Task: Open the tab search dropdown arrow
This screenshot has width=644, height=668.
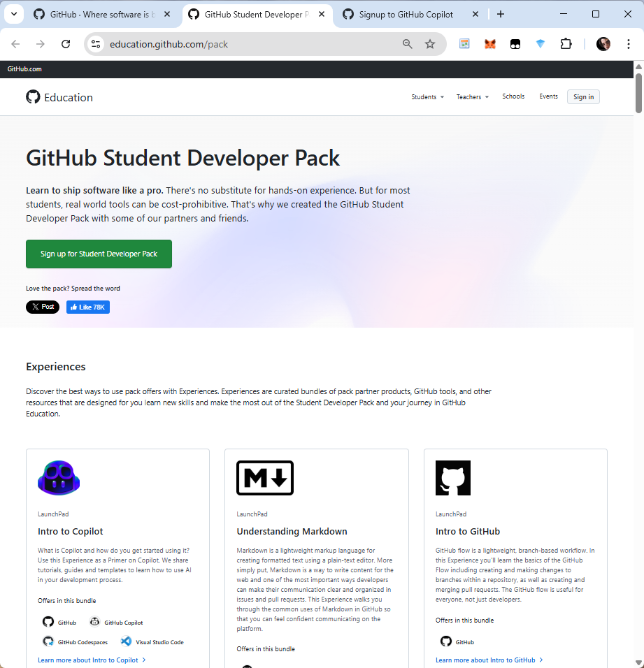Action: pos(13,14)
